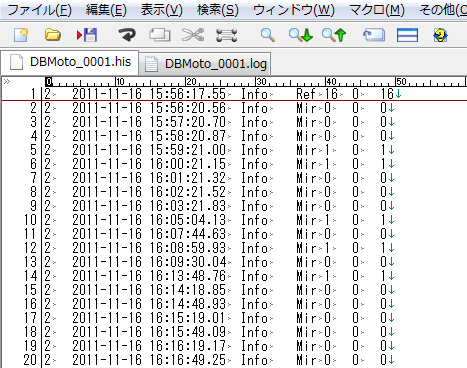Viewport: 467px width, 368px height.
Task: Click the date on line 7
Action: (x=107, y=178)
